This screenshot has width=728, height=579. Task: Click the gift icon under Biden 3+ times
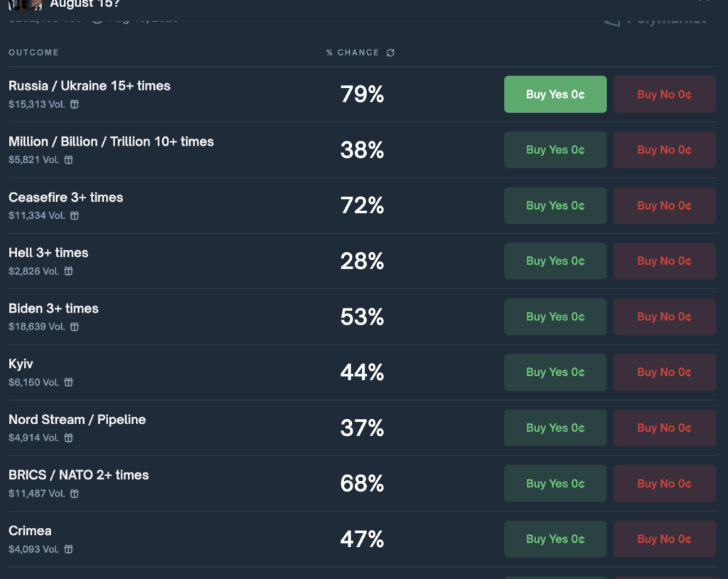[x=74, y=327]
